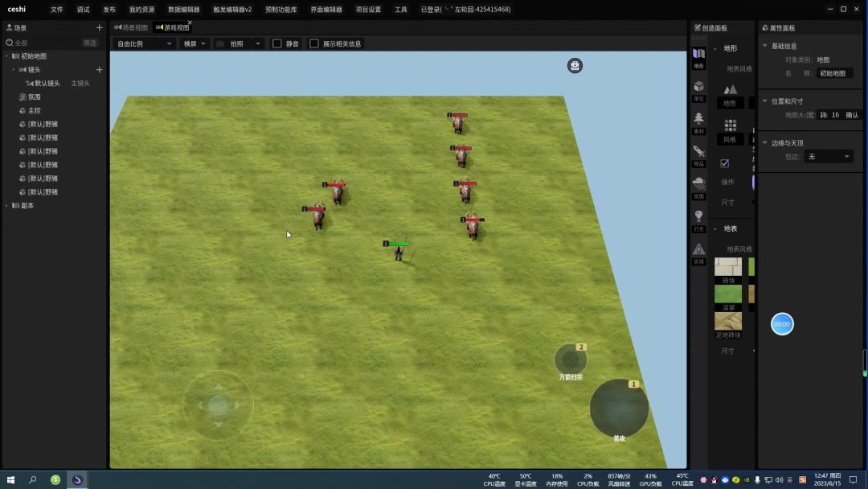
Task: Click the 确认 button for map size
Action: click(852, 115)
